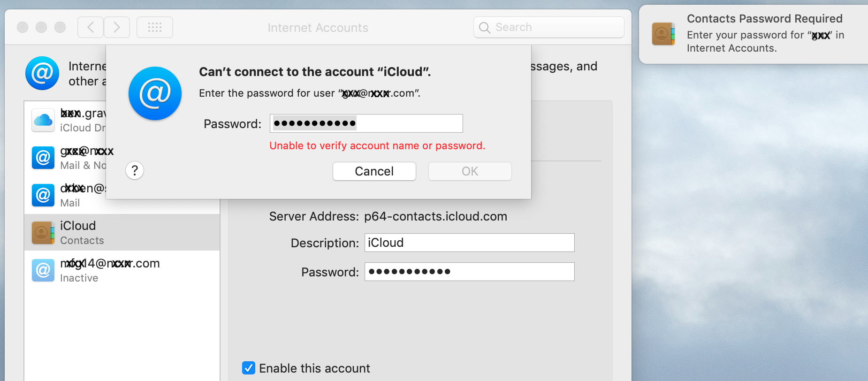The image size is (868, 381).
Task: Open the help question mark in dialog
Action: (x=135, y=170)
